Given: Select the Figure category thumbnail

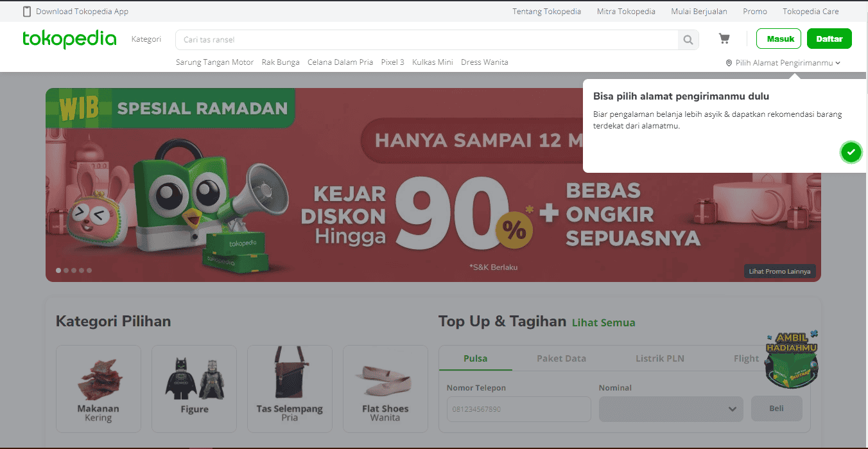Looking at the screenshot, I should (x=194, y=389).
